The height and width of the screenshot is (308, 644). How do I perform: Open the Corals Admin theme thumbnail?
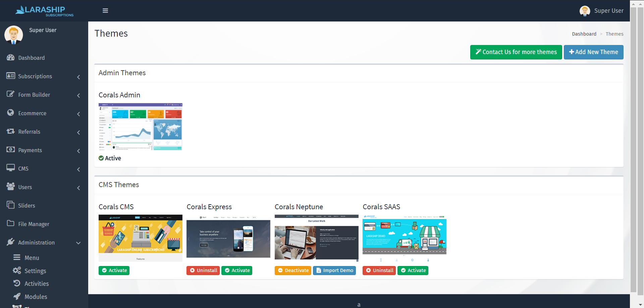(x=141, y=127)
